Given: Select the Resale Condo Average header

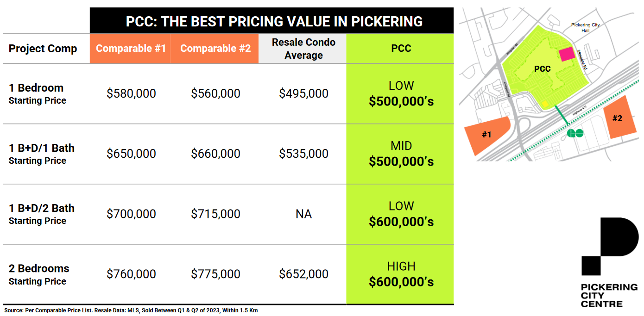Looking at the screenshot, I should tap(303, 49).
